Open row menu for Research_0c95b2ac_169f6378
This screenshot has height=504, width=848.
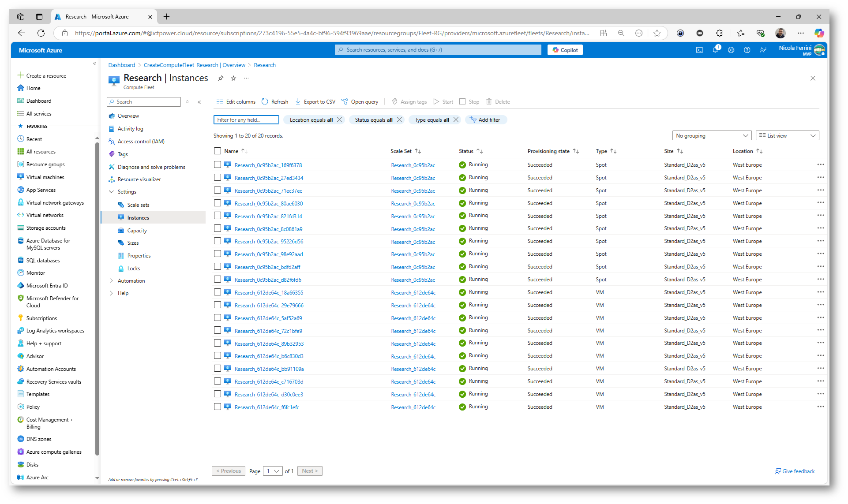coord(820,165)
